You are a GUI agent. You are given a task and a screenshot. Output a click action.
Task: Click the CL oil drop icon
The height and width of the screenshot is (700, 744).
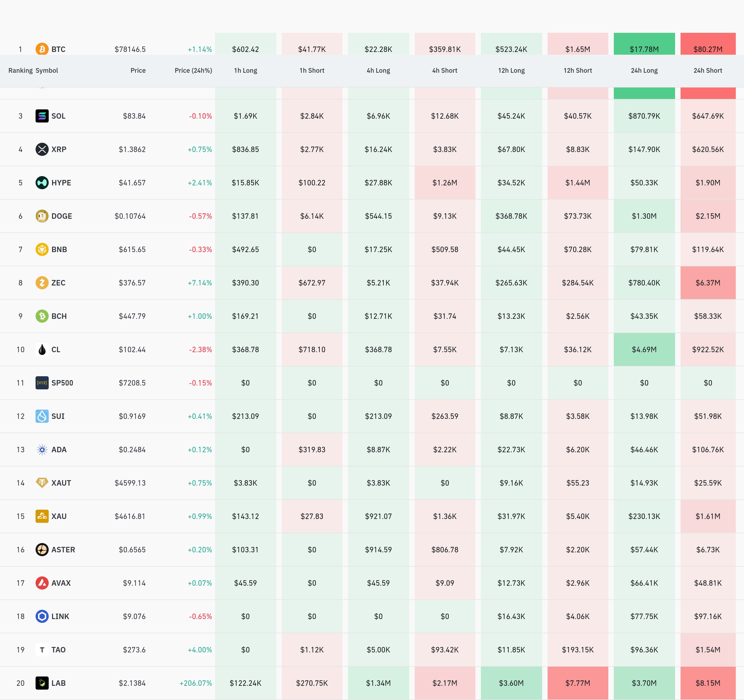[x=42, y=349]
